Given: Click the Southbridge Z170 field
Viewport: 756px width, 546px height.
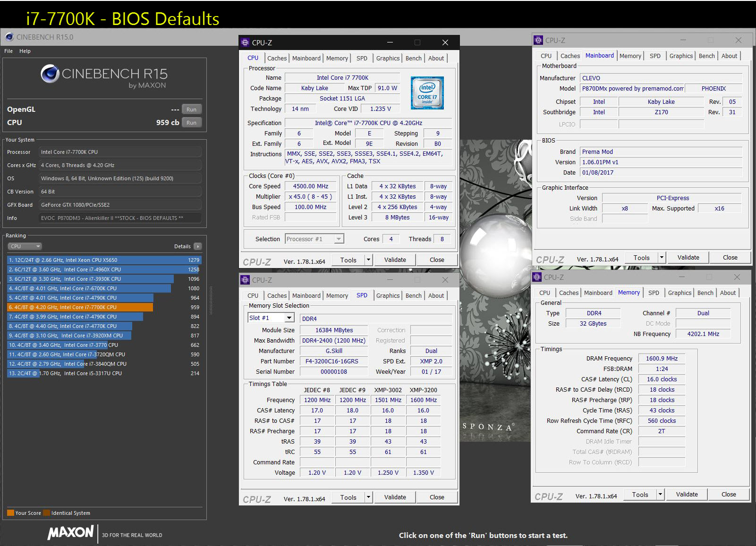Looking at the screenshot, I should point(661,112).
